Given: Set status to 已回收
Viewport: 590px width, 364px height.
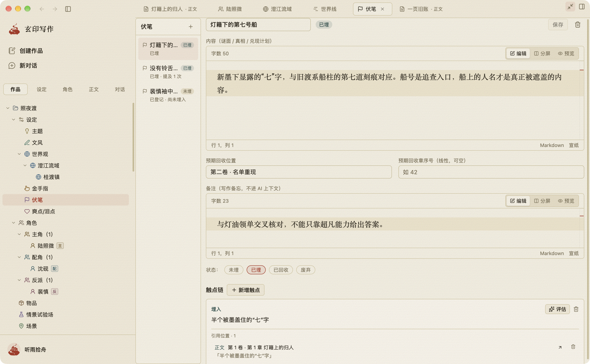Looking at the screenshot, I should pyautogui.click(x=281, y=270).
